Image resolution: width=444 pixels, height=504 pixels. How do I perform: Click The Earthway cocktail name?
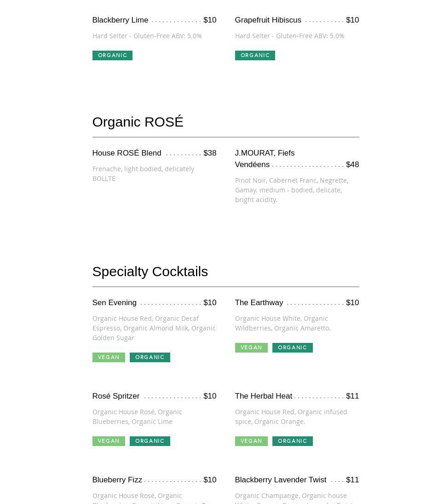click(x=259, y=303)
